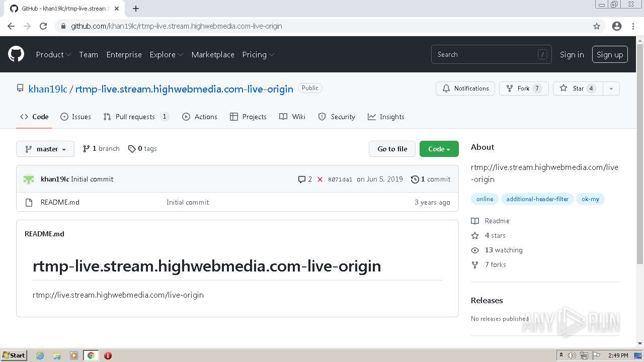Click khan19lc avatar in commit row
Viewport: 644px width, 362px height.
pos(29,179)
